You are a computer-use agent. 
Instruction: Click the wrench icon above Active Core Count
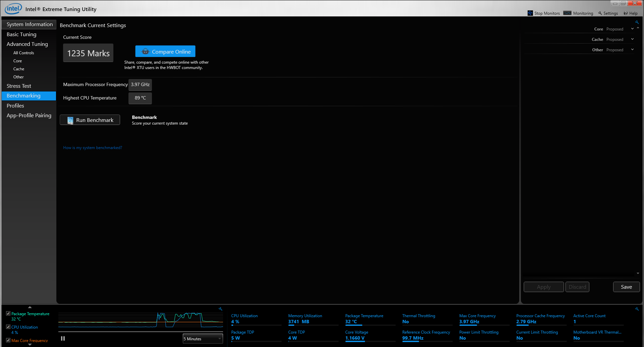pos(637,309)
